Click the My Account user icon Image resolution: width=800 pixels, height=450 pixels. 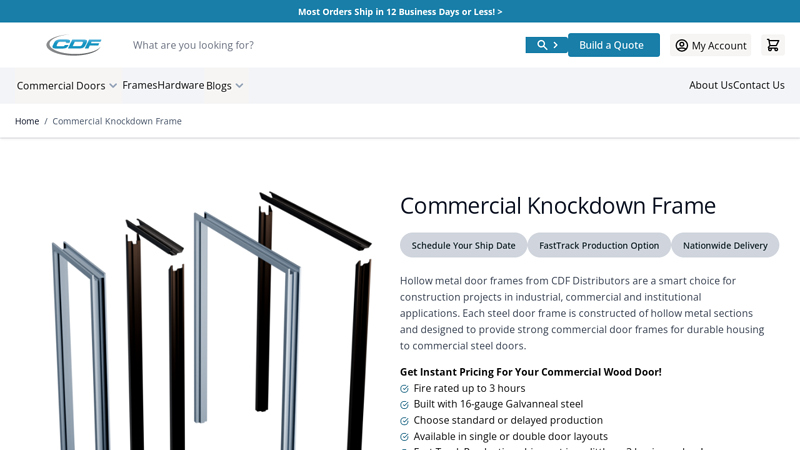point(682,45)
